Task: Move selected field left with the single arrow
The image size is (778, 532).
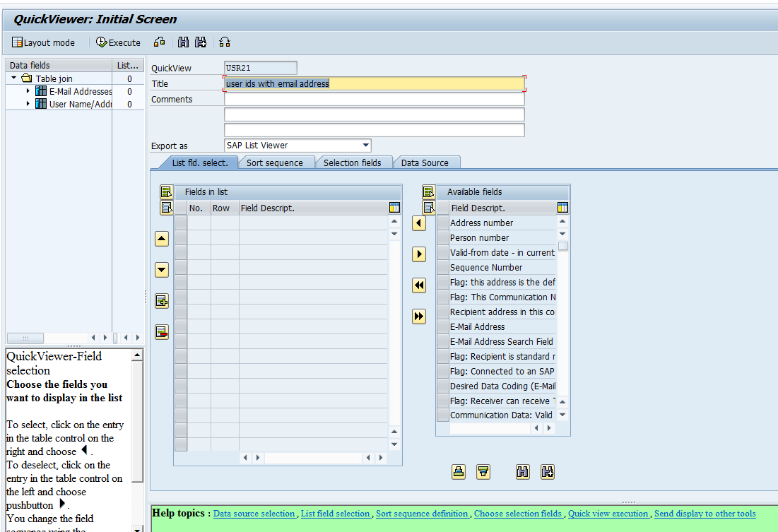Action: coord(419,223)
